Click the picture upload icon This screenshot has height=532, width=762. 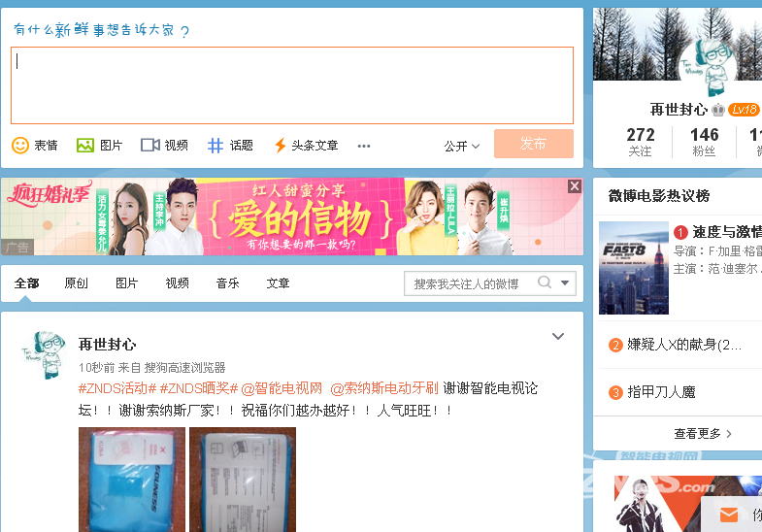85,145
